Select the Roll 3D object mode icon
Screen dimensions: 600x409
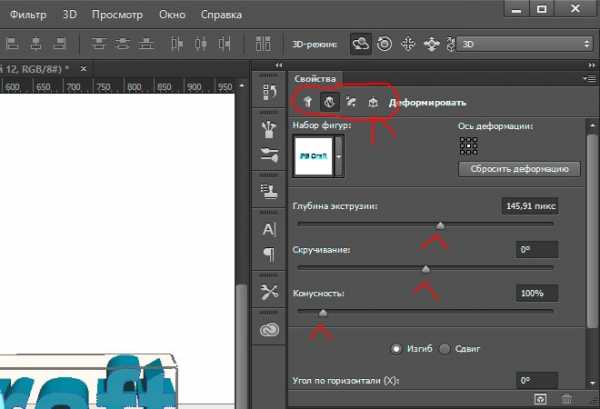384,45
